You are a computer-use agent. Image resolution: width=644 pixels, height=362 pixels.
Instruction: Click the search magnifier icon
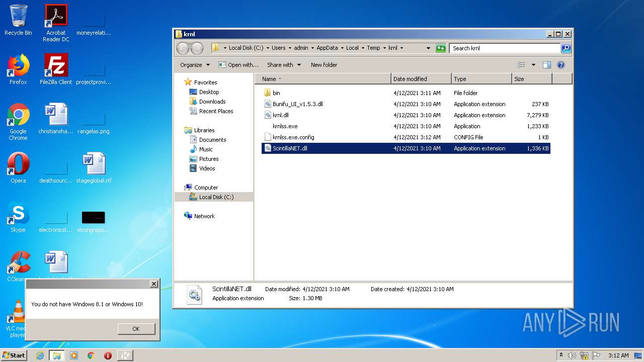click(566, 48)
